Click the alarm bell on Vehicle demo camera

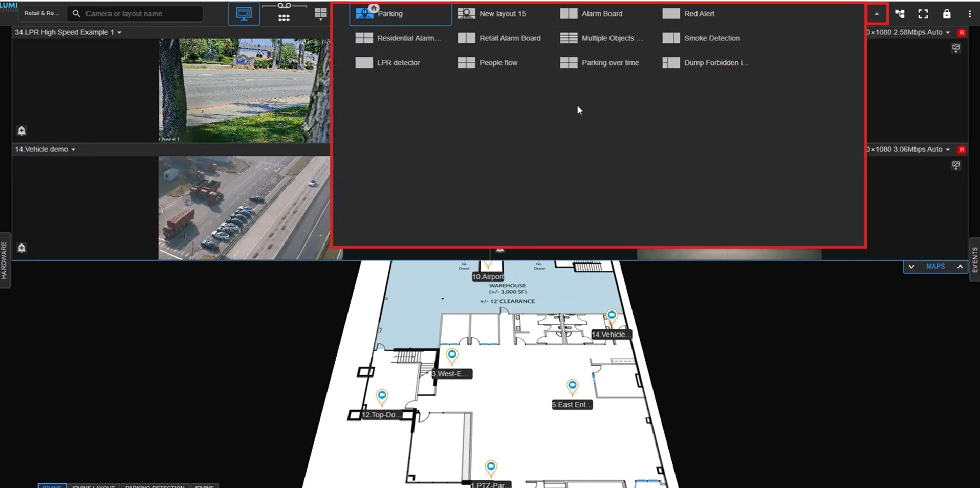[x=21, y=248]
